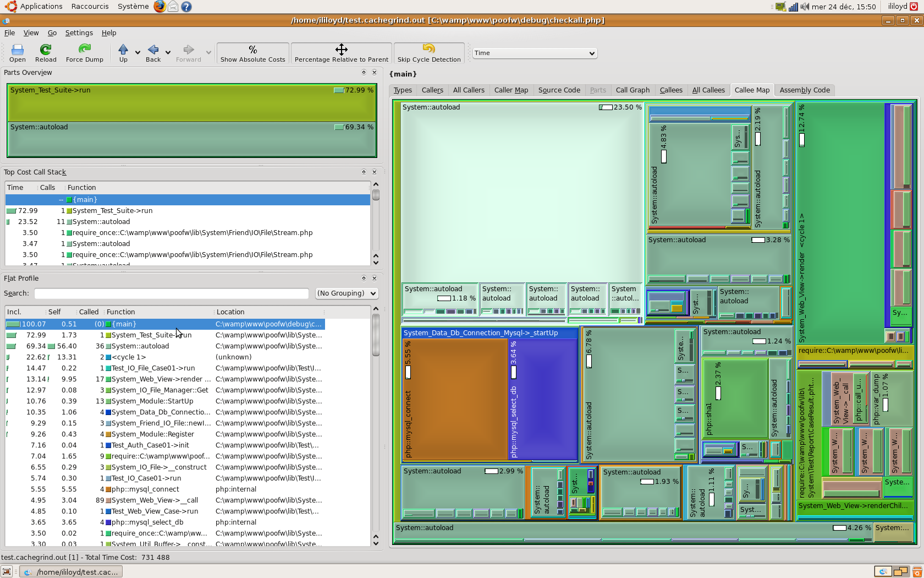The width and height of the screenshot is (924, 578).
Task: Toggle Percentage Relative to Parent
Action: (341, 53)
